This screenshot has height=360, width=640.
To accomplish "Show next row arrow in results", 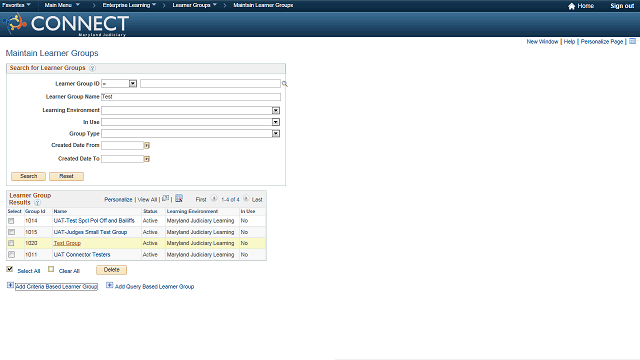I will point(246,198).
